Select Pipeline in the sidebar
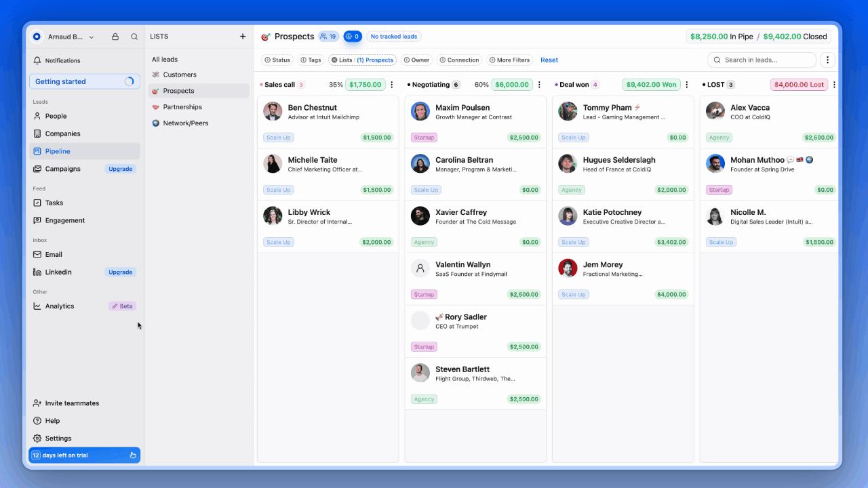Viewport: 868px width, 488px height. click(x=84, y=151)
